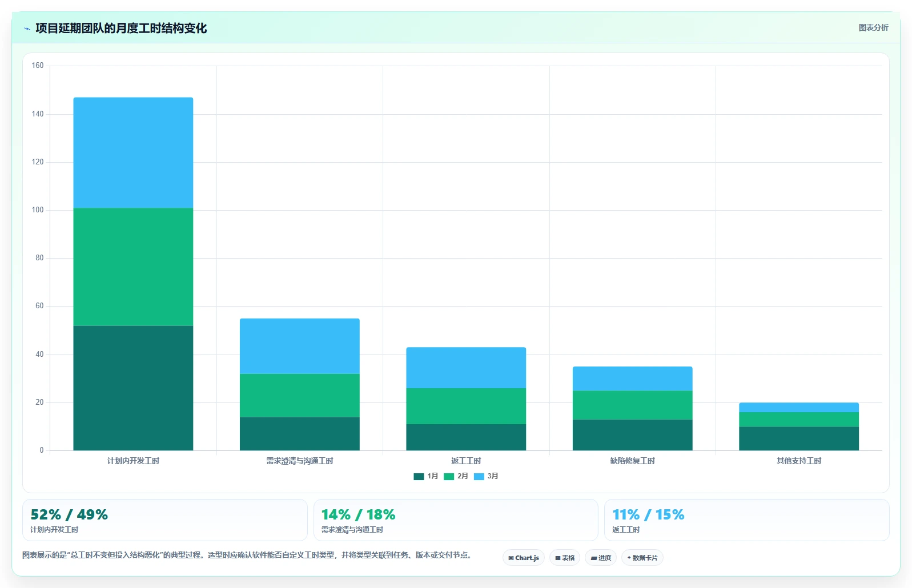Image resolution: width=912 pixels, height=588 pixels.
Task: Click the 1月 segment of 其他支持工时 bar
Action: 799,438
